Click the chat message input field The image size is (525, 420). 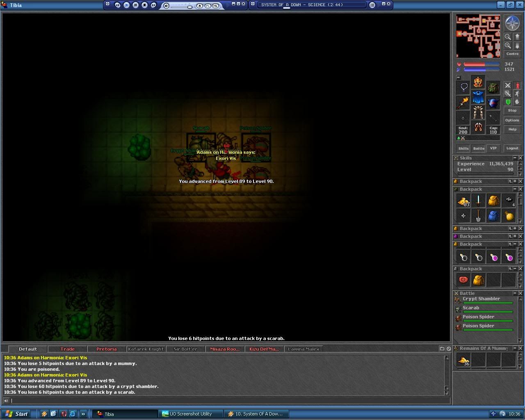coord(230,401)
